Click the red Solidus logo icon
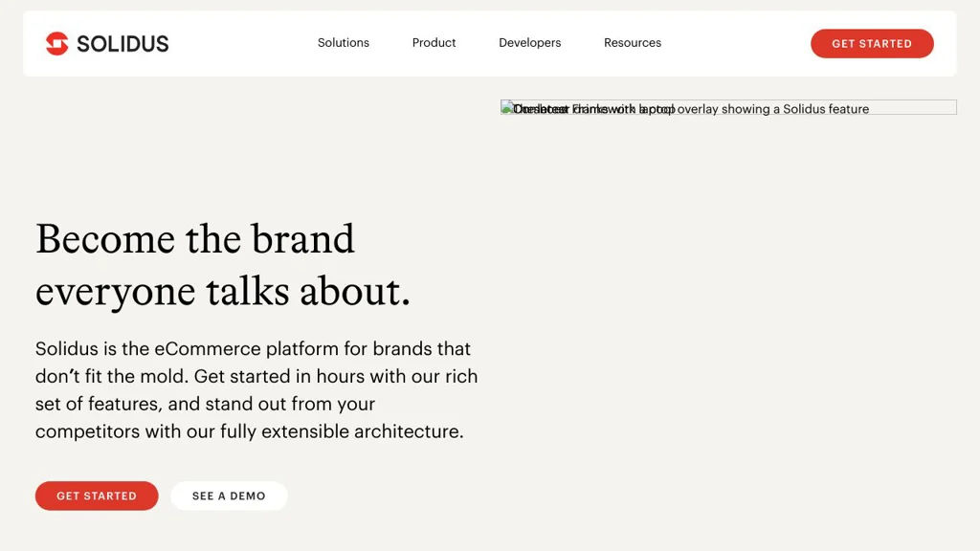980x551 pixels. (56, 43)
